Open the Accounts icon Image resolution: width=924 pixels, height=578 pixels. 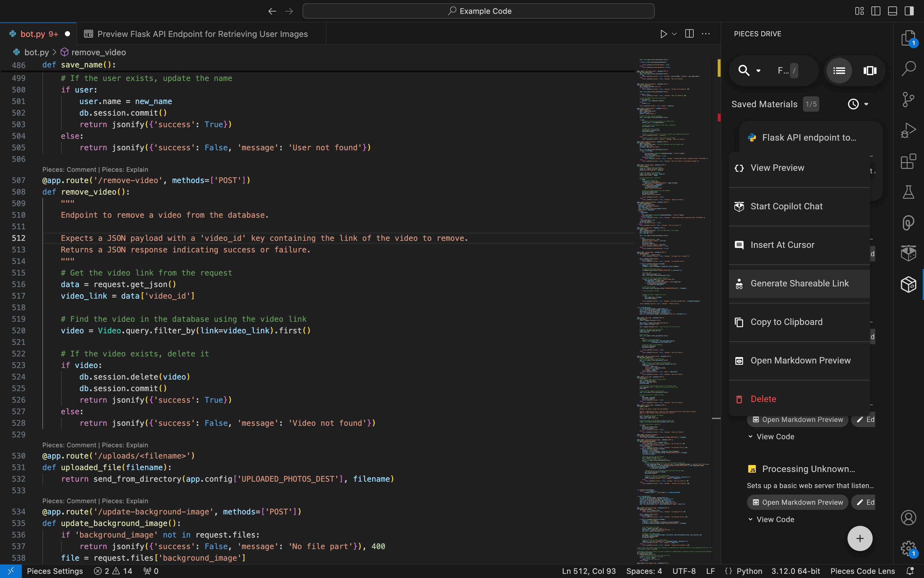pyautogui.click(x=908, y=518)
